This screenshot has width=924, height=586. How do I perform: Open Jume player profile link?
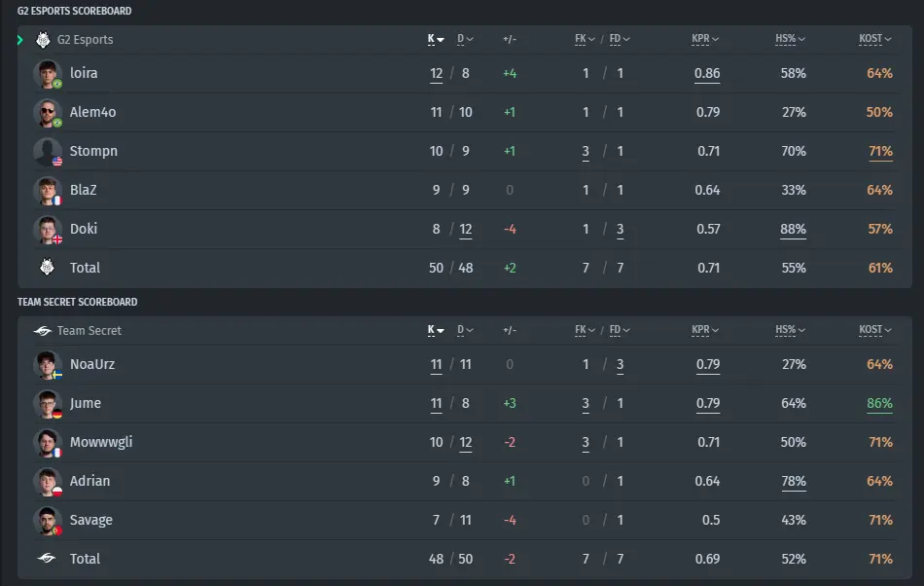coord(86,403)
